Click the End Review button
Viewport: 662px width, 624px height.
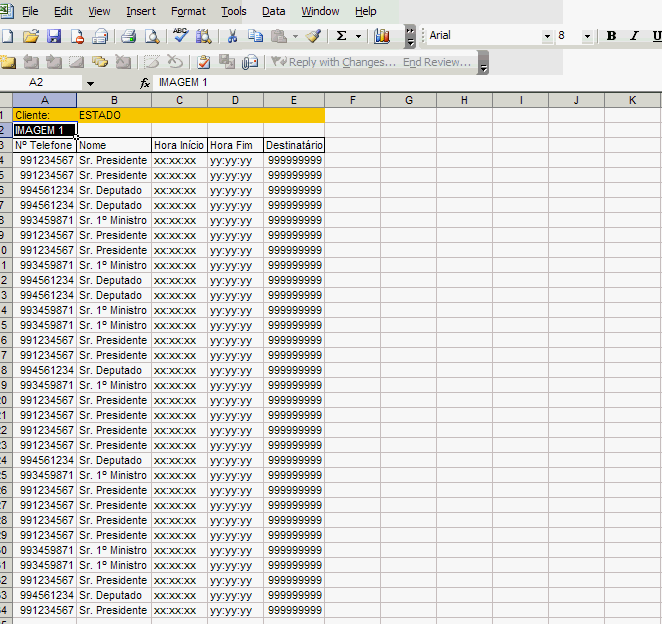(x=436, y=62)
